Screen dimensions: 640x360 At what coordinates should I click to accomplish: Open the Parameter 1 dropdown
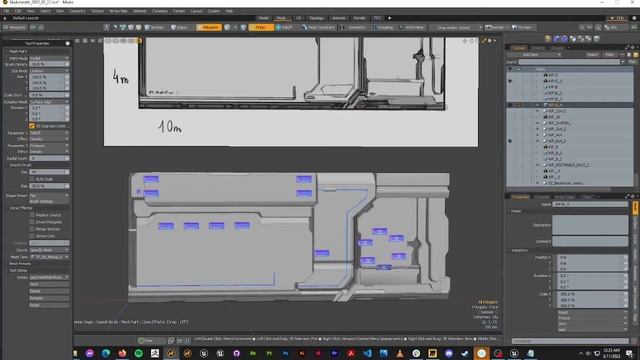click(49, 133)
